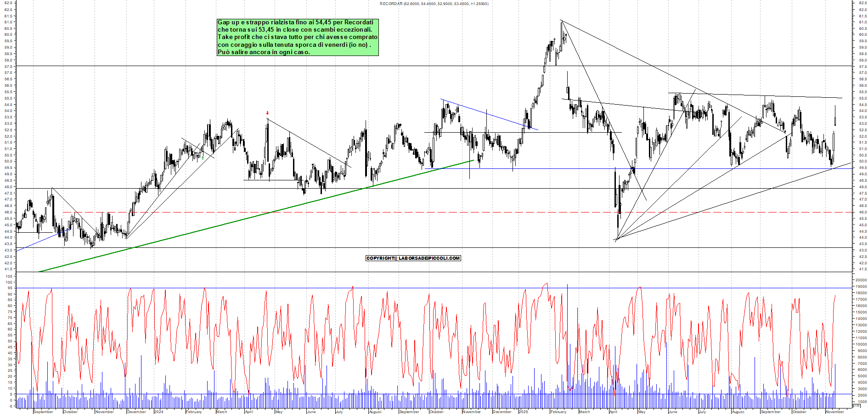The height and width of the screenshot is (414, 868).
Task: Click the 2025 label on time axis
Action: (523, 412)
